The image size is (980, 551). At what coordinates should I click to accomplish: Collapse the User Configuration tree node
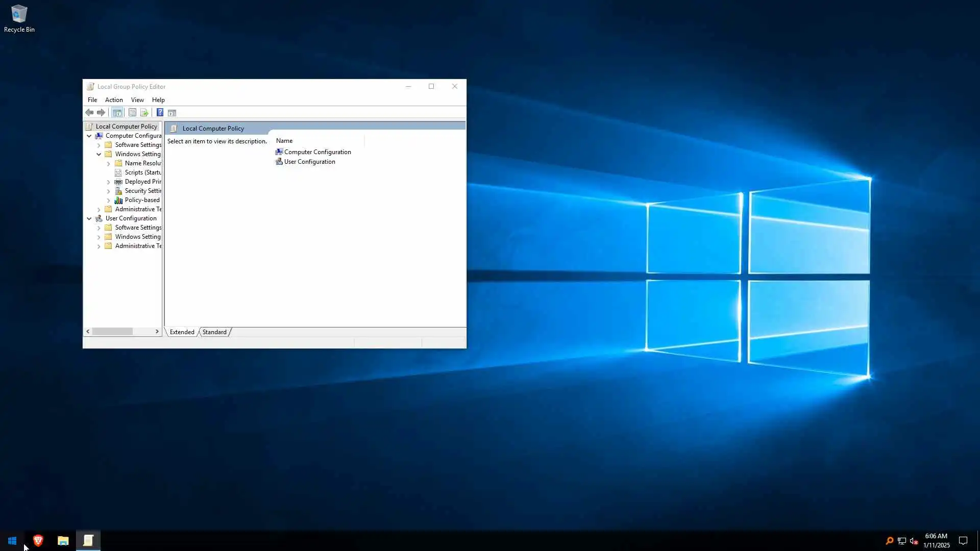coord(89,218)
